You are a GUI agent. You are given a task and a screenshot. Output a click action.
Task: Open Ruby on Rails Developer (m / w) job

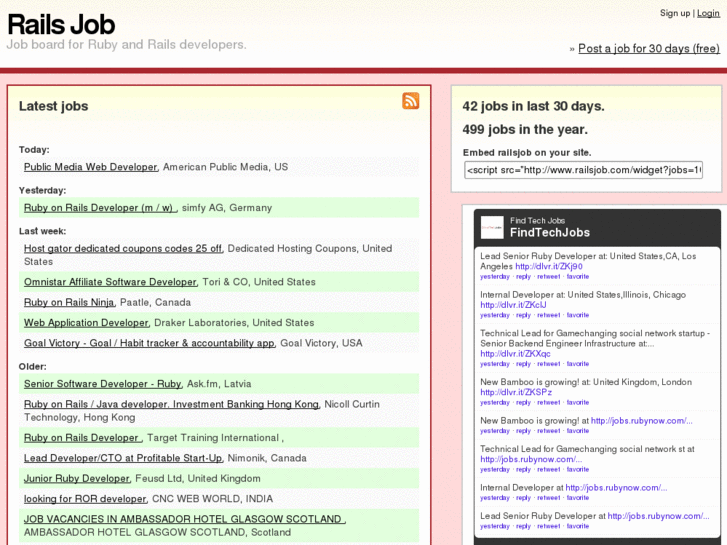click(x=99, y=208)
